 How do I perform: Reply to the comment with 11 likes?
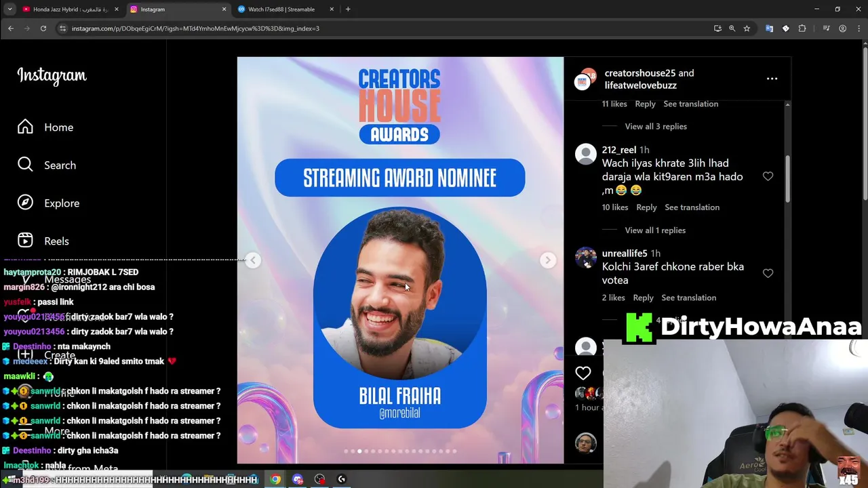[645, 104]
